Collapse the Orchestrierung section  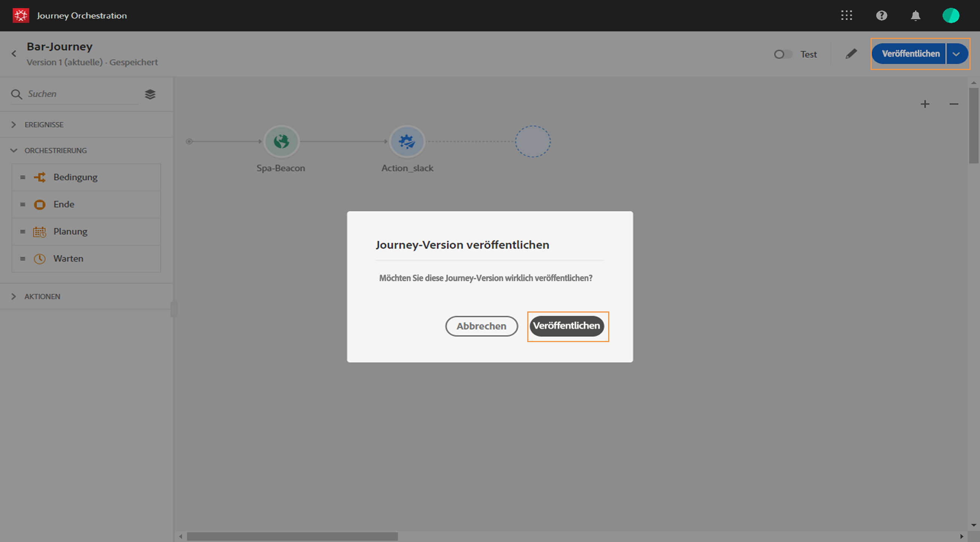click(55, 150)
